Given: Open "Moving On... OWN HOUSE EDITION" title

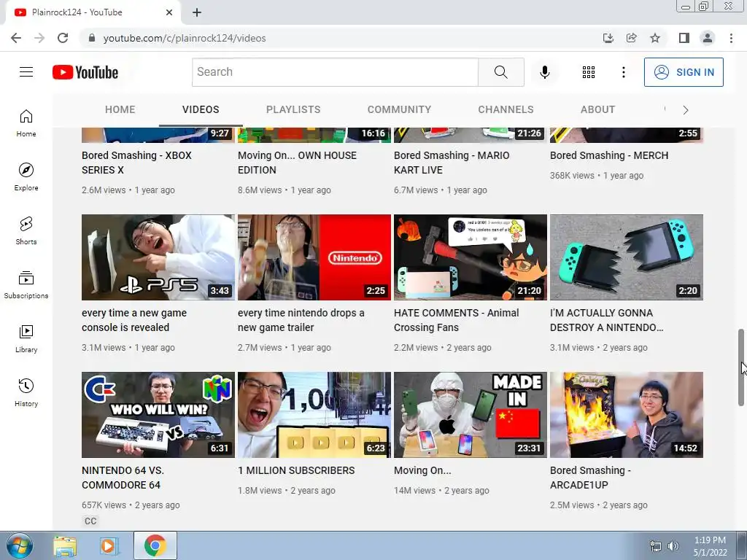Looking at the screenshot, I should [297, 163].
